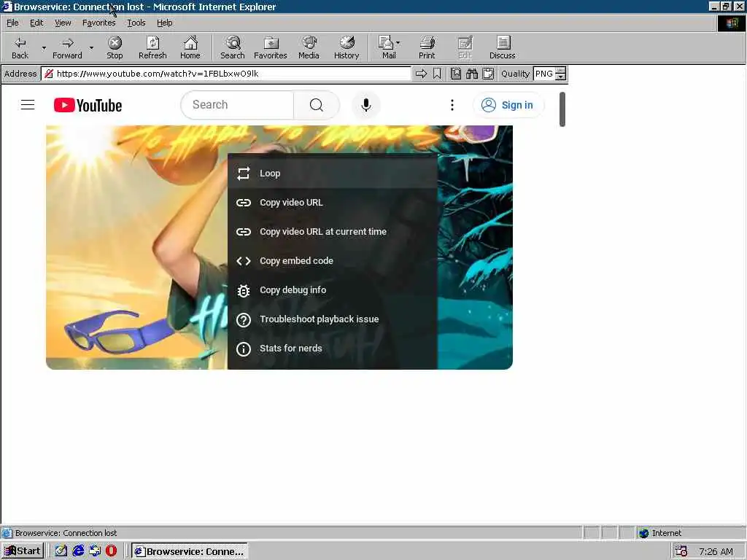Image resolution: width=747 pixels, height=560 pixels.
Task: Launch Internet Explorer from quick launch
Action: [78, 551]
